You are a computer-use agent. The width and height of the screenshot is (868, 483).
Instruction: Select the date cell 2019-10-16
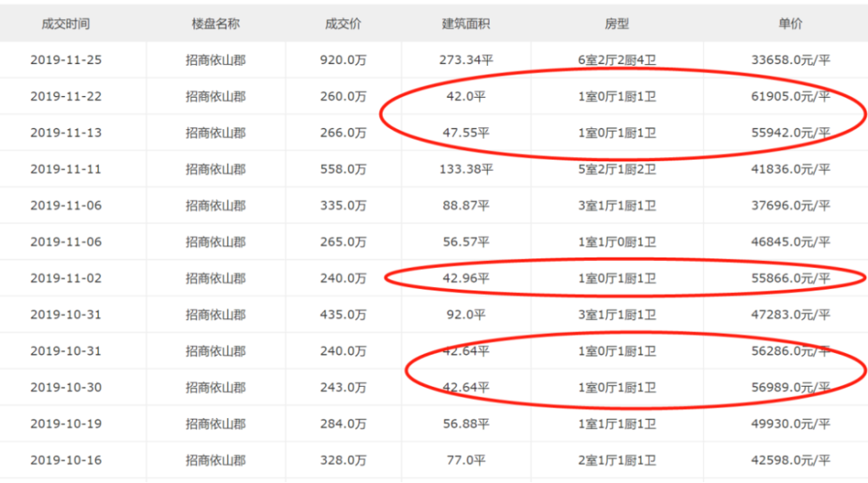[x=66, y=460]
